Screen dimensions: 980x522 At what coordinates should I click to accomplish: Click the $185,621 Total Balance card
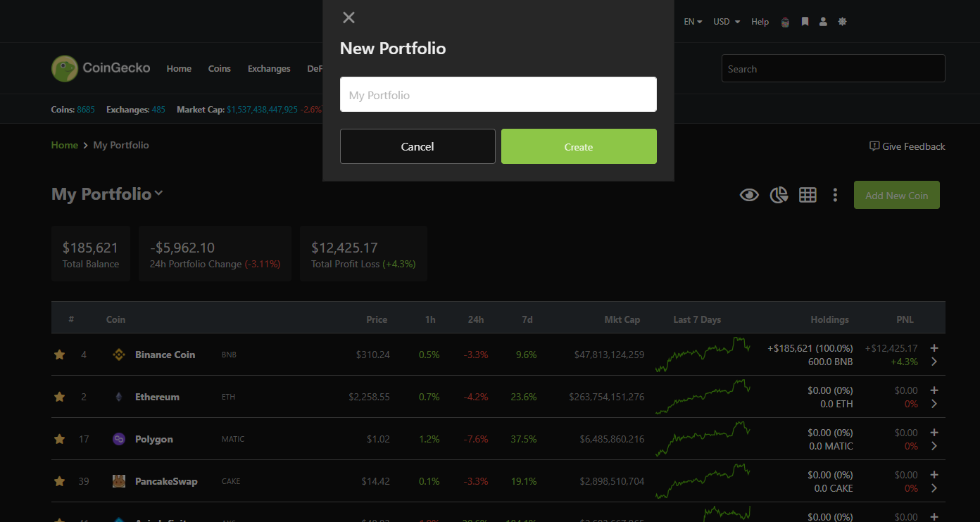coord(91,254)
